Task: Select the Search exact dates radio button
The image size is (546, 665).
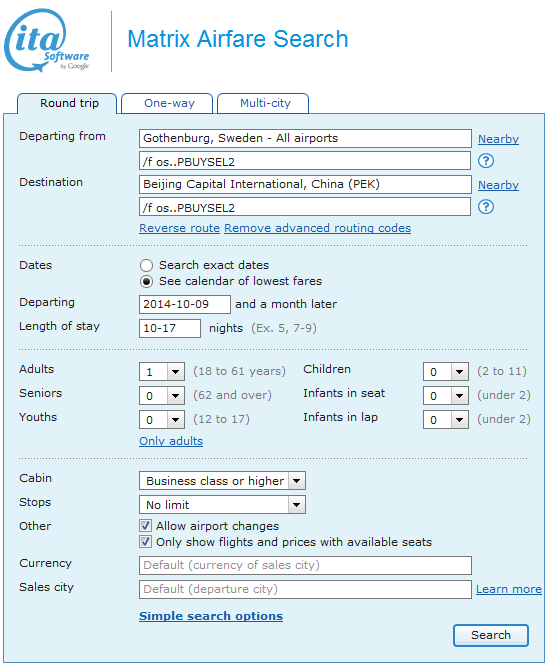Action: [146, 265]
